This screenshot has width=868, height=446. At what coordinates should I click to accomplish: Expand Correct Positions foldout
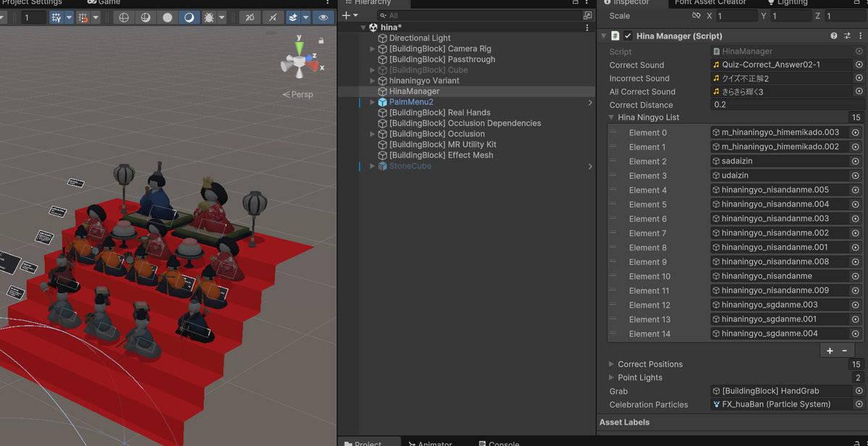pos(612,364)
